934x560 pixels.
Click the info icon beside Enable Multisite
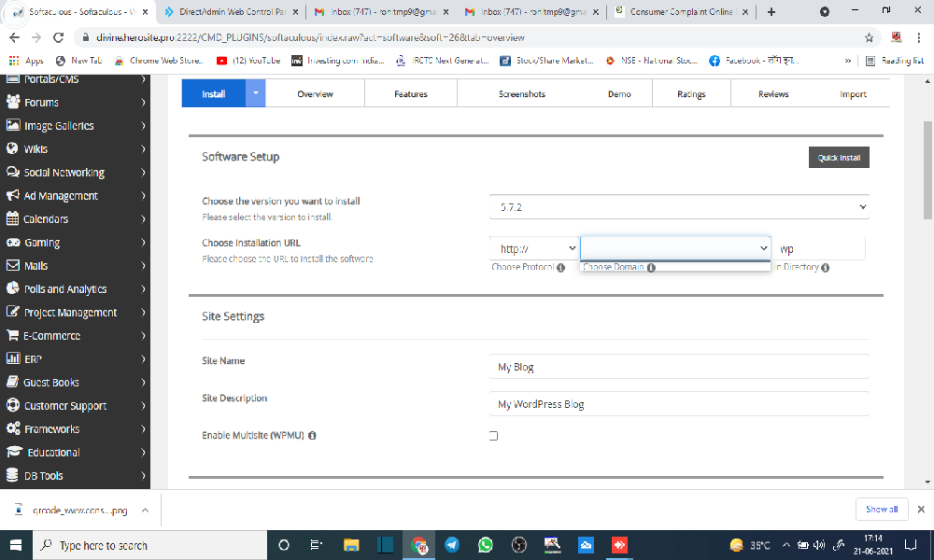(x=312, y=436)
